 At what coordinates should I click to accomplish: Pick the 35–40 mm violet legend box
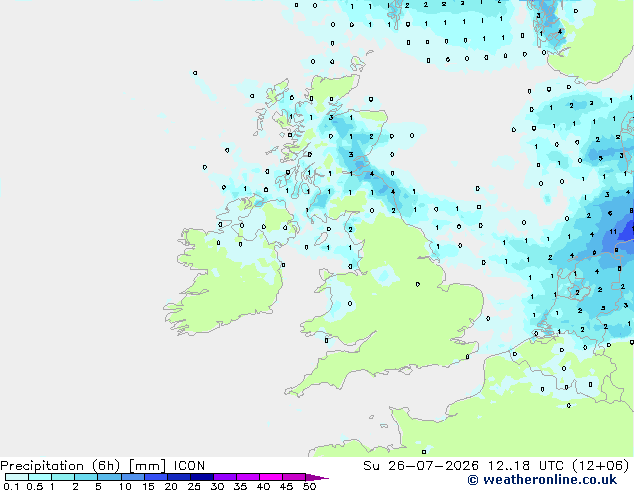247,477
